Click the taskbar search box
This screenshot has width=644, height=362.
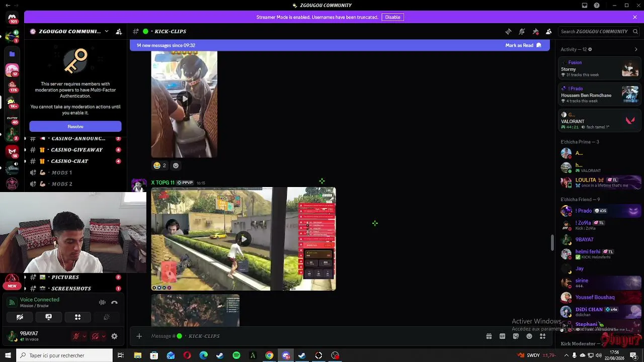[x=64, y=355]
